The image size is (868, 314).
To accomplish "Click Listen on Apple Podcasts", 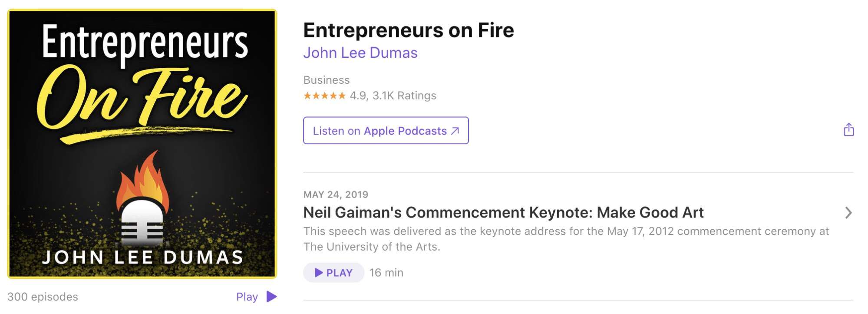I will point(386,130).
